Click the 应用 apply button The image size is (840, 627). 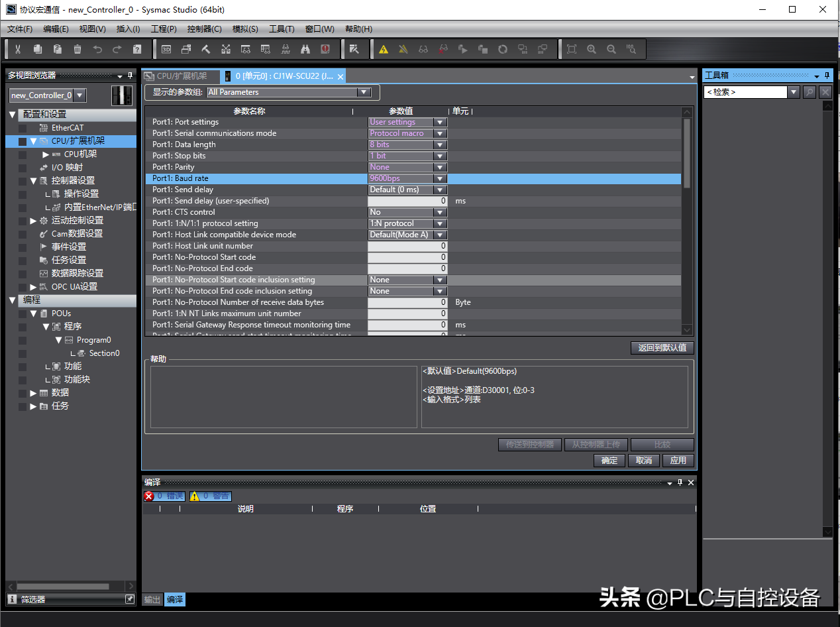coord(678,461)
